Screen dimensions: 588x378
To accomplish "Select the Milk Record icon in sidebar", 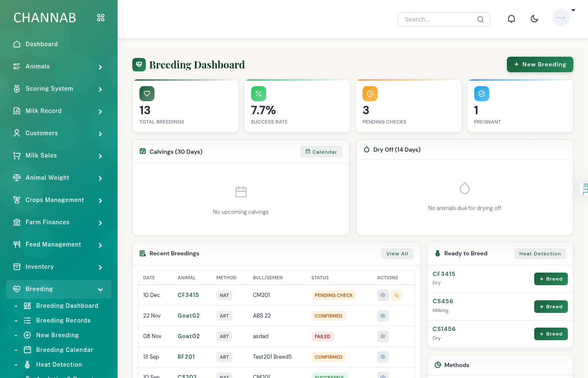I will click(17, 111).
